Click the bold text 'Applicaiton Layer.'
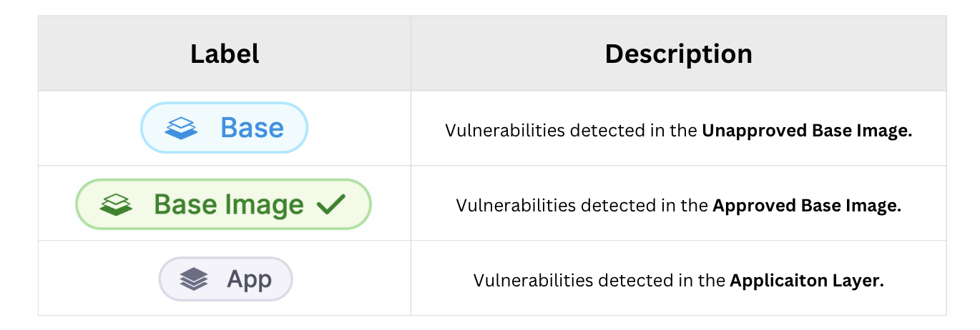Image resolution: width=980 pixels, height=330 pixels. [807, 281]
